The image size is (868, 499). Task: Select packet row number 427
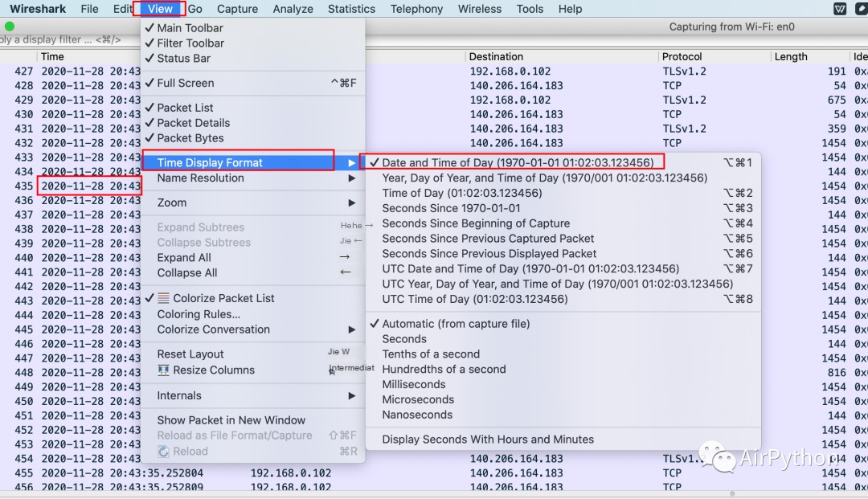pos(434,72)
